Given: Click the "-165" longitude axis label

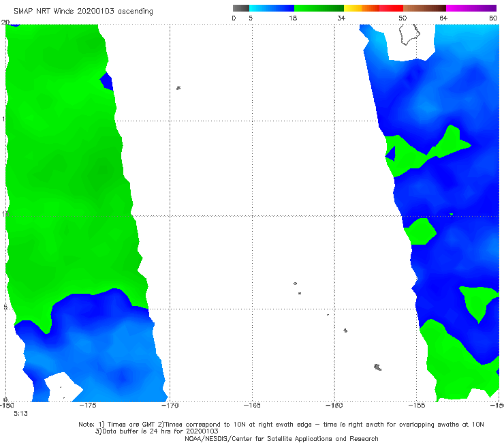Looking at the screenshot, I should click(x=252, y=406).
